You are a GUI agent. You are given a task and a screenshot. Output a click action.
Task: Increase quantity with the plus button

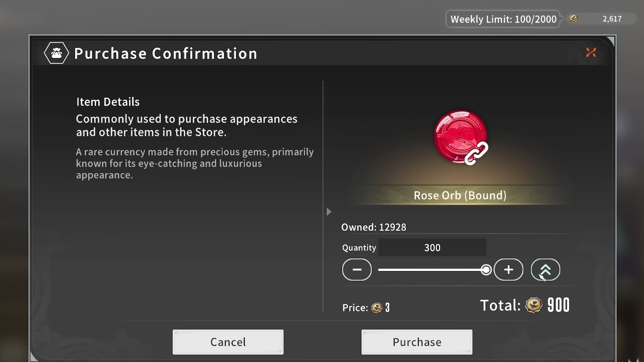coord(508,270)
